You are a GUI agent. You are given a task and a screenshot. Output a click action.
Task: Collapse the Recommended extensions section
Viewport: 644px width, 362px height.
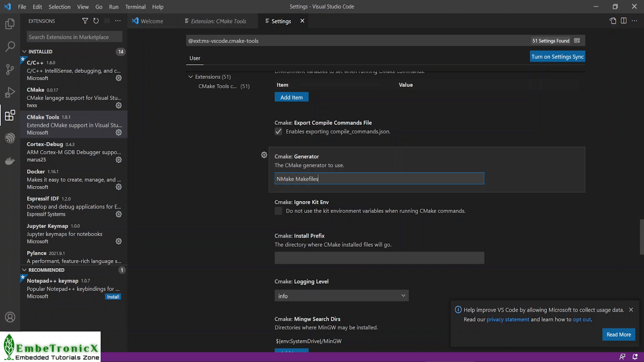point(24,270)
